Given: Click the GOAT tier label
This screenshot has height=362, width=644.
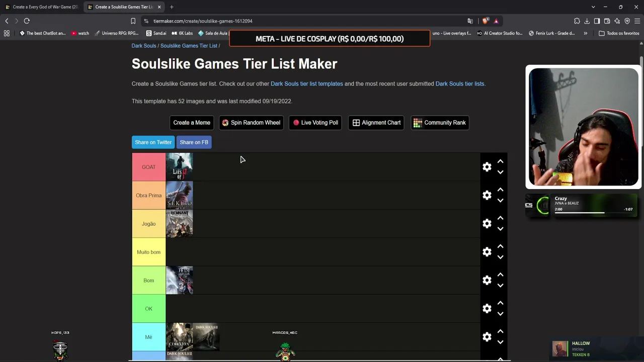Looking at the screenshot, I should [x=148, y=167].
